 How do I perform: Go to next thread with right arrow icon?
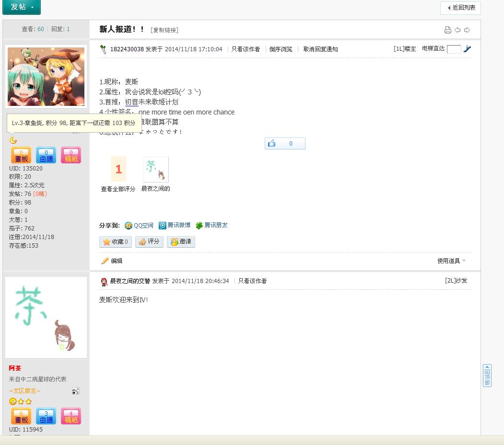tap(467, 30)
